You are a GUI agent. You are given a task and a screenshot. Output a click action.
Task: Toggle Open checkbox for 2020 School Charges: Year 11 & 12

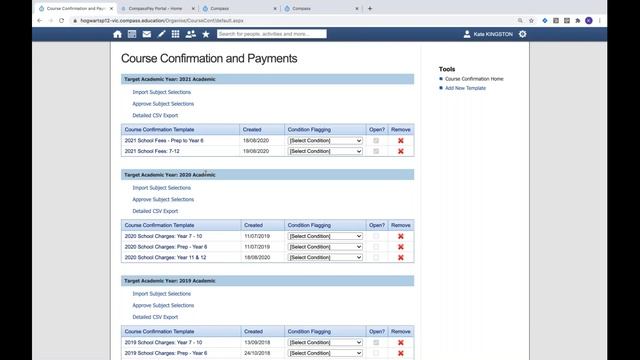(x=376, y=257)
